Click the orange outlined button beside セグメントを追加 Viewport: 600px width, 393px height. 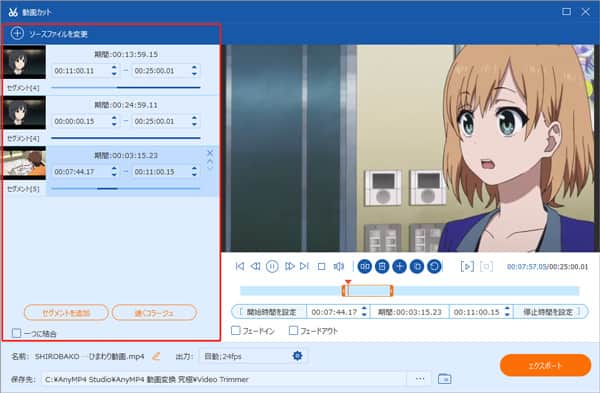click(154, 313)
